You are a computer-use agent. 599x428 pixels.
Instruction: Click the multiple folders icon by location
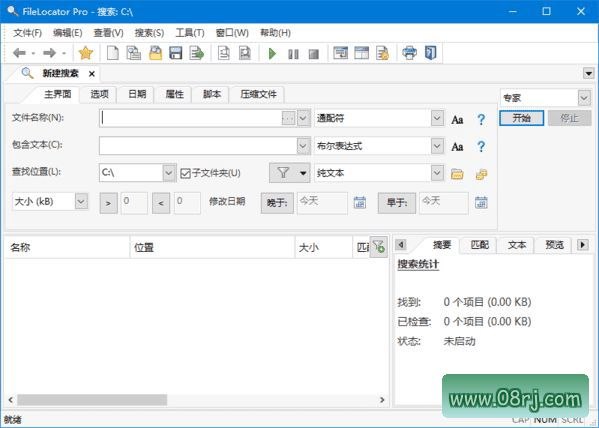(x=481, y=174)
